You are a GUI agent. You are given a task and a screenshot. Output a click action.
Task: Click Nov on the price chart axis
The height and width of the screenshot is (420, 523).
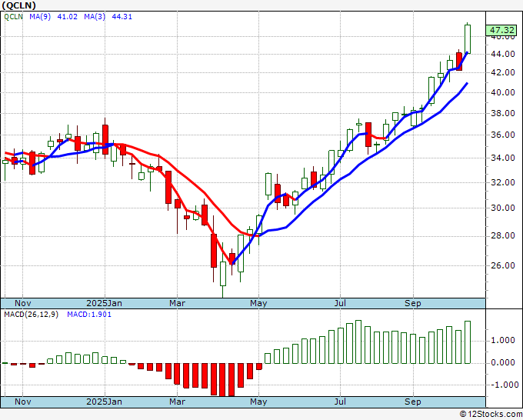click(x=22, y=303)
